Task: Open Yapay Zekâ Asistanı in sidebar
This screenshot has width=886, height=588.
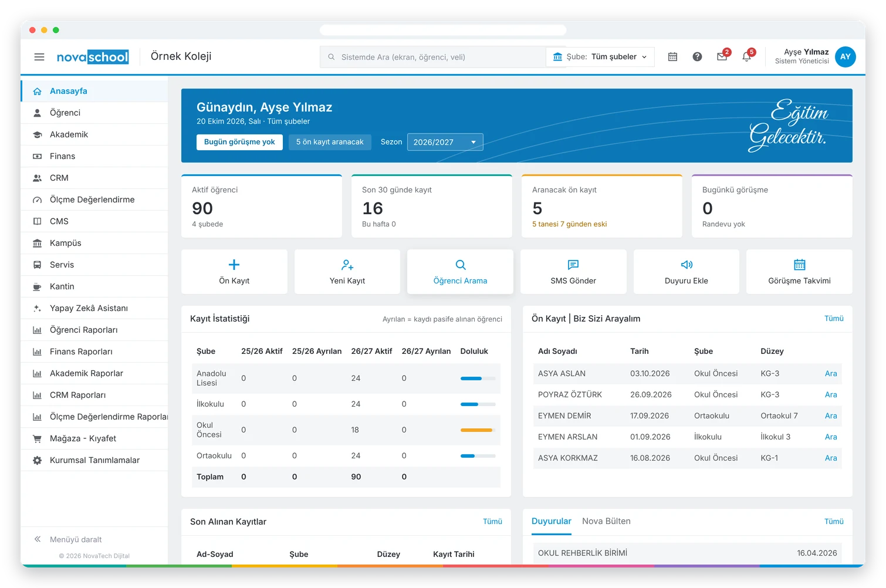Action: click(x=94, y=308)
